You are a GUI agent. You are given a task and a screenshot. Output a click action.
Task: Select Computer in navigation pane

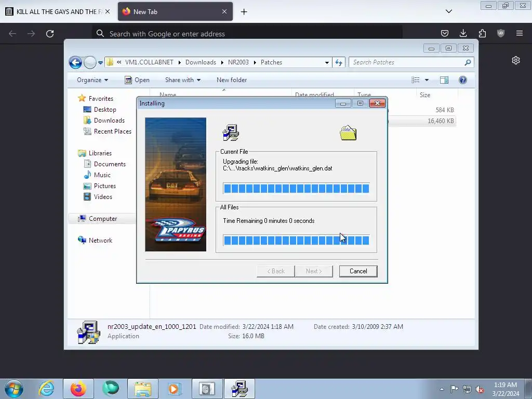click(x=103, y=219)
